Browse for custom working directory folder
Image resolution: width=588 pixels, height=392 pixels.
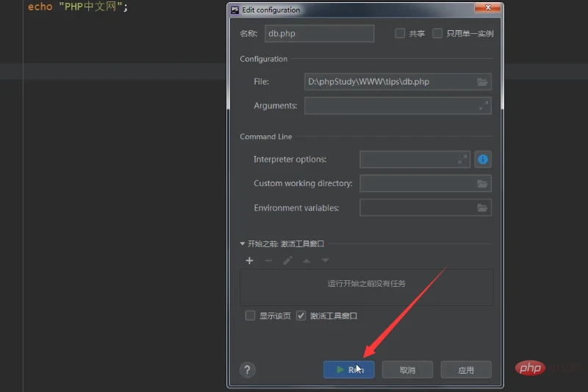pos(482,184)
